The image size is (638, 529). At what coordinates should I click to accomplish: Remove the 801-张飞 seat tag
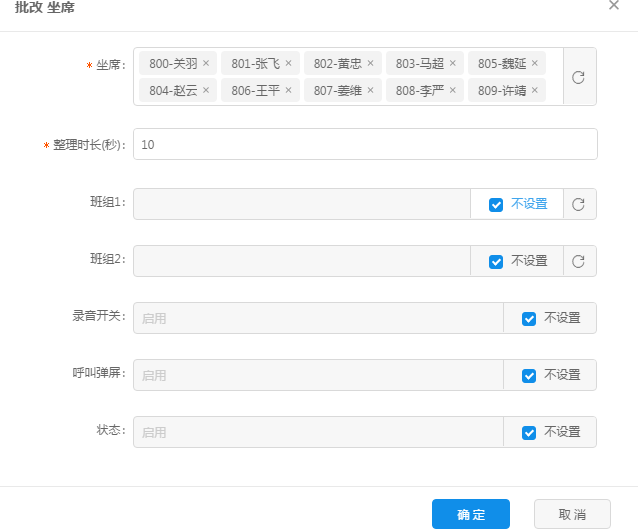pos(288,63)
